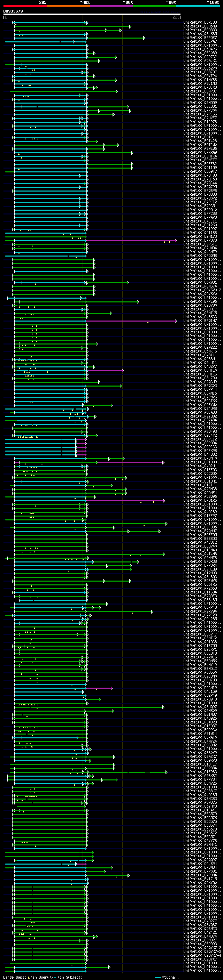Open the UniRef100_B7PQ78 hit label
223x980 pixels.
[200, 241]
